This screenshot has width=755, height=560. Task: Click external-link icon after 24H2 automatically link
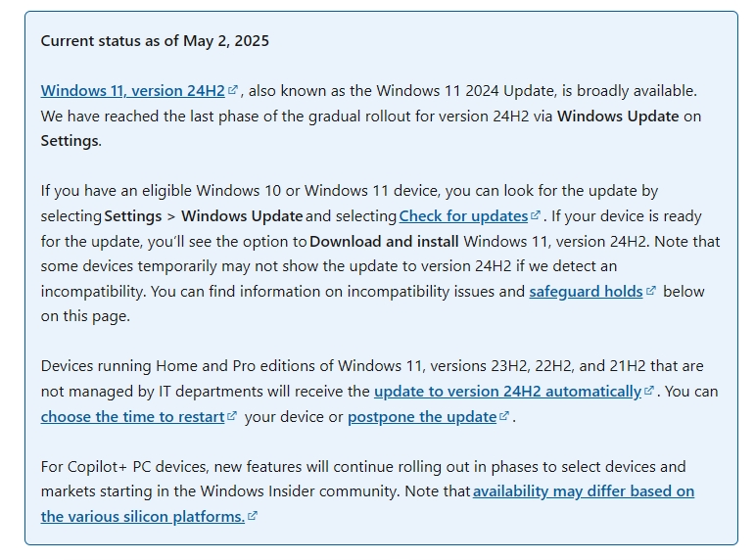point(649,390)
